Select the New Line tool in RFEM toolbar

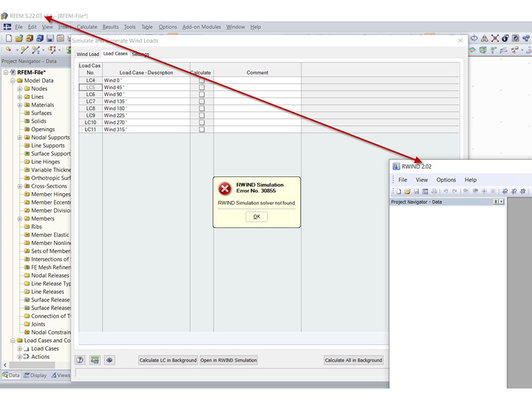pos(24,50)
